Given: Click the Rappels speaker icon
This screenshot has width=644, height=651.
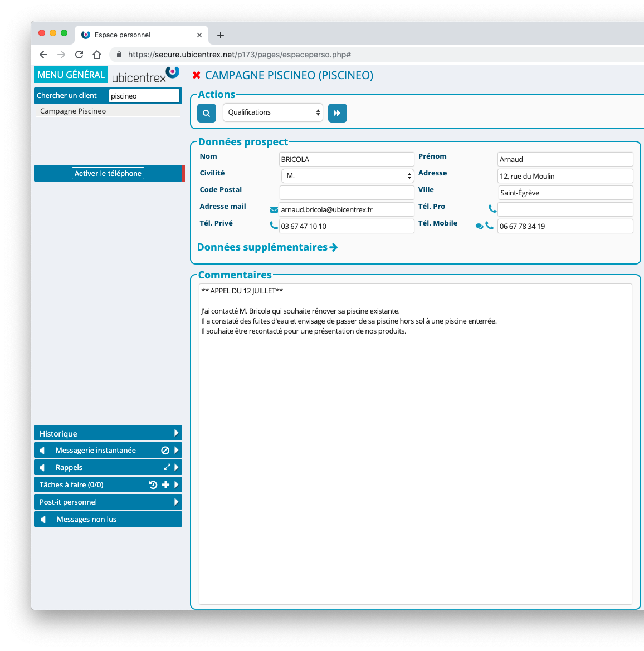Looking at the screenshot, I should pyautogui.click(x=42, y=468).
